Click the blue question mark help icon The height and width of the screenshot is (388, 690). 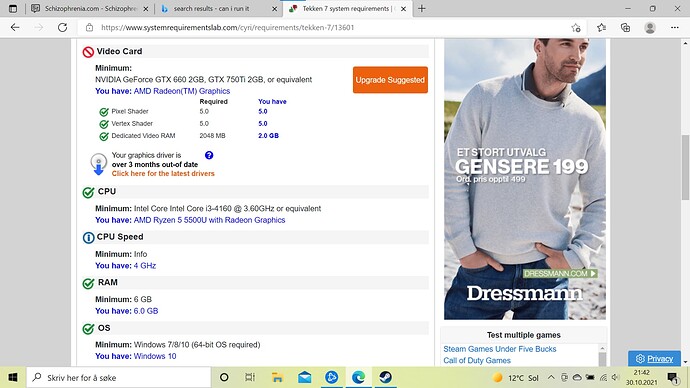209,155
